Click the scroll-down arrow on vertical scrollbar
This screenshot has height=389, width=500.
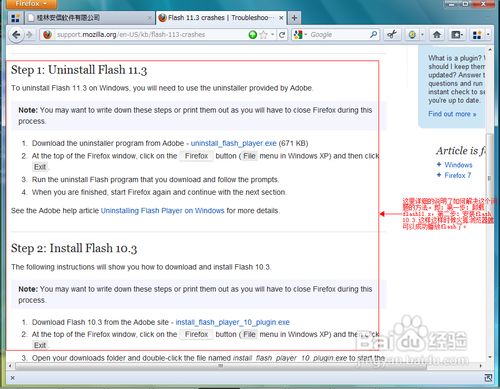tap(489, 357)
